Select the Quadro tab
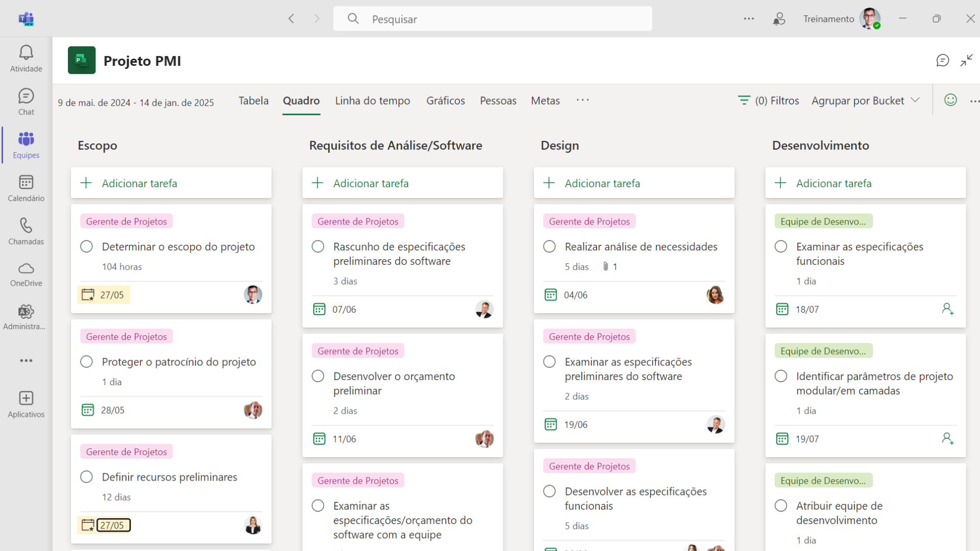The image size is (980, 551). click(x=301, y=101)
